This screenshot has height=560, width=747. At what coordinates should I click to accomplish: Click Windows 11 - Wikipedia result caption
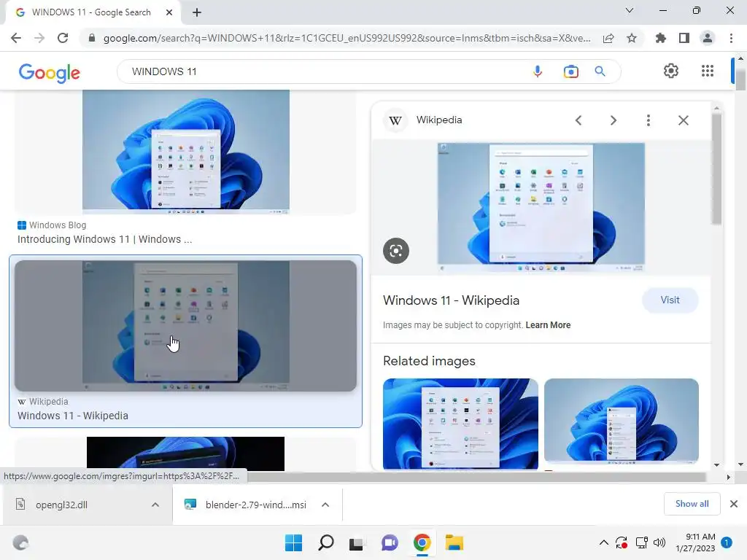pos(73,416)
